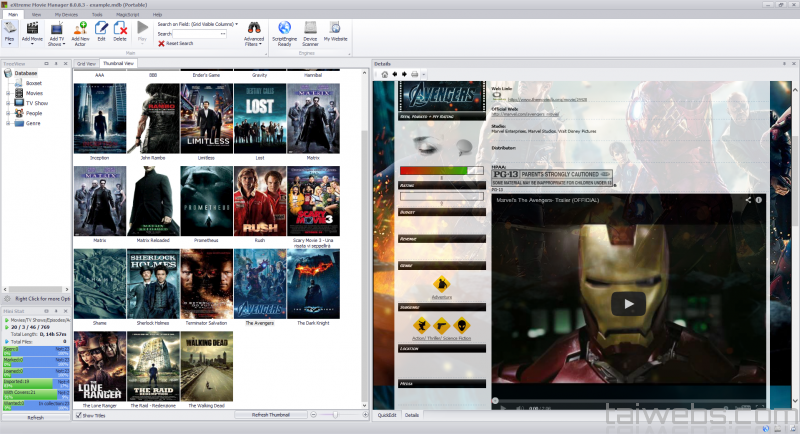Viewport: 800px width, 434px height.
Task: Adjust the thumbnail size zoom slider
Action: click(336, 414)
